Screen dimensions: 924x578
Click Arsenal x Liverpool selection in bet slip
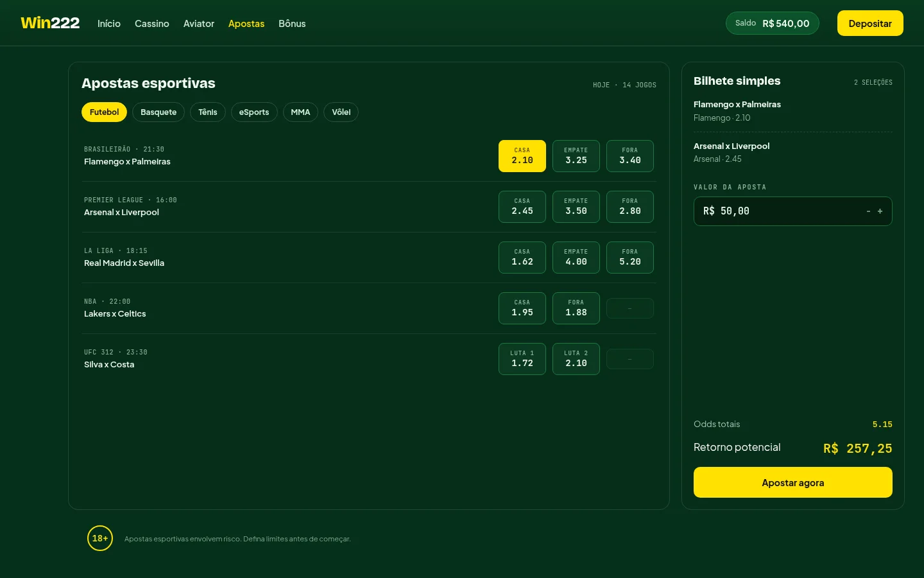[x=793, y=152]
